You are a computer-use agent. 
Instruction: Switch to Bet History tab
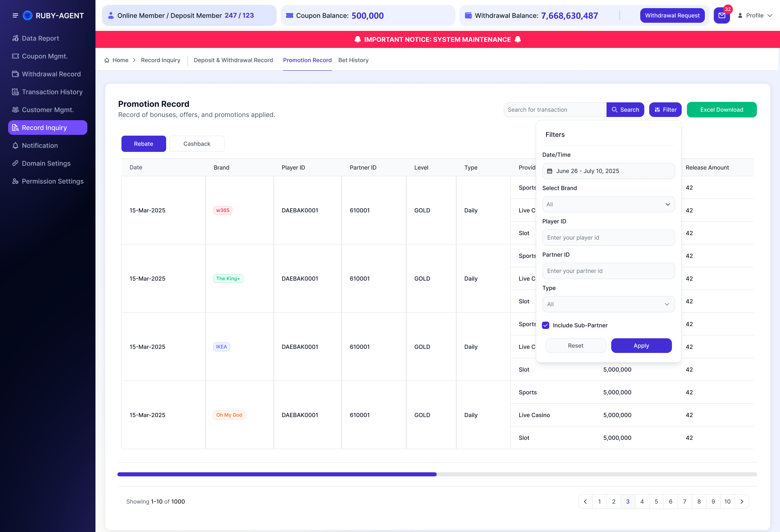[353, 60]
